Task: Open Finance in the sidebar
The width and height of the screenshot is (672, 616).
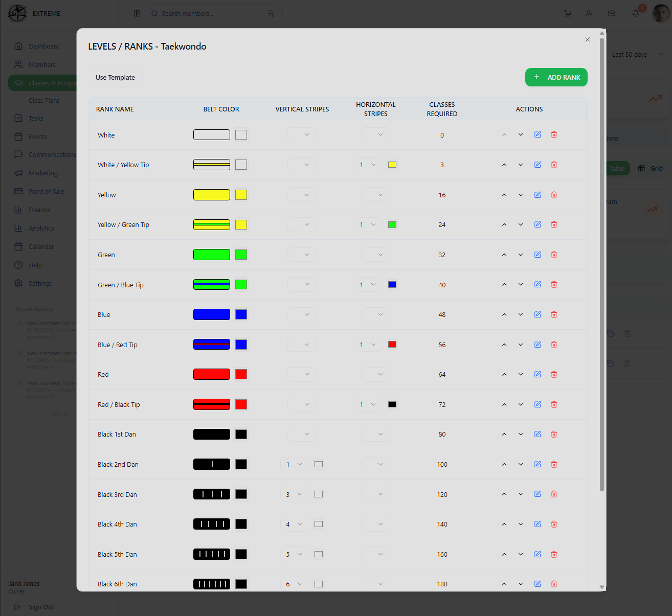Action: [39, 210]
